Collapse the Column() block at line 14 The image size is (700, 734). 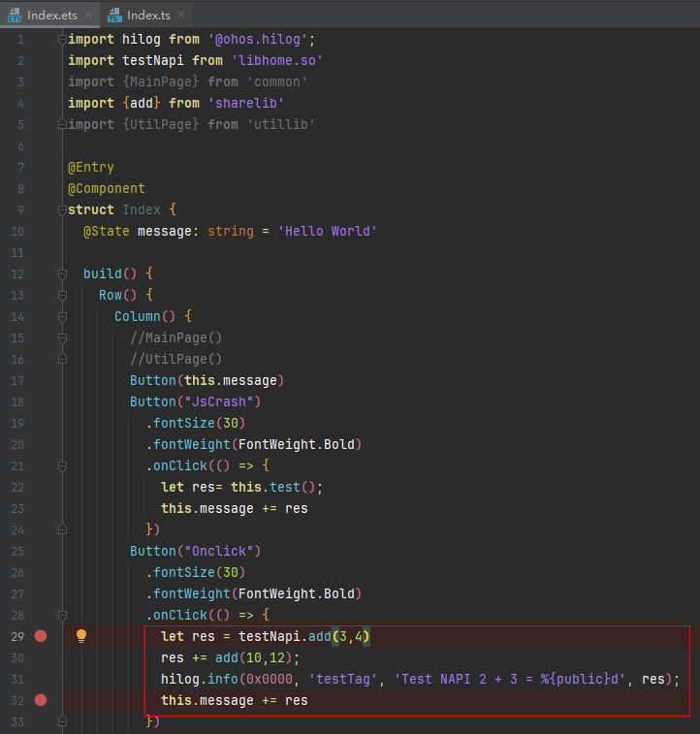tap(62, 317)
